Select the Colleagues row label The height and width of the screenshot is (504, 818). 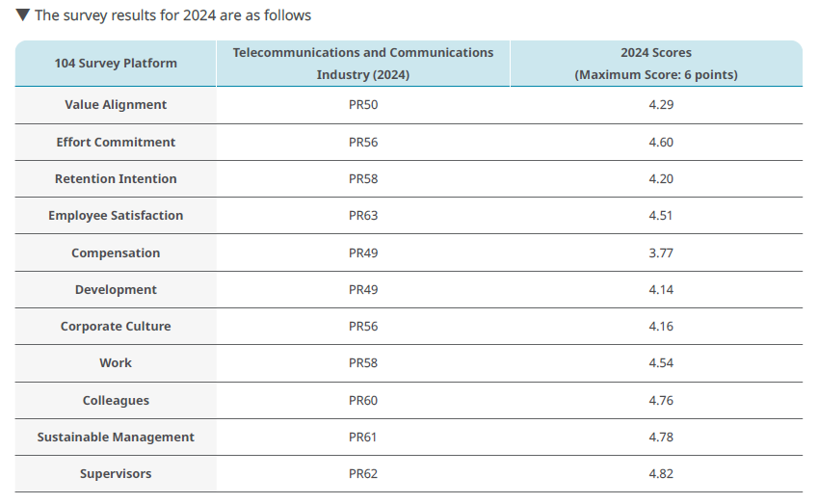pyautogui.click(x=116, y=401)
